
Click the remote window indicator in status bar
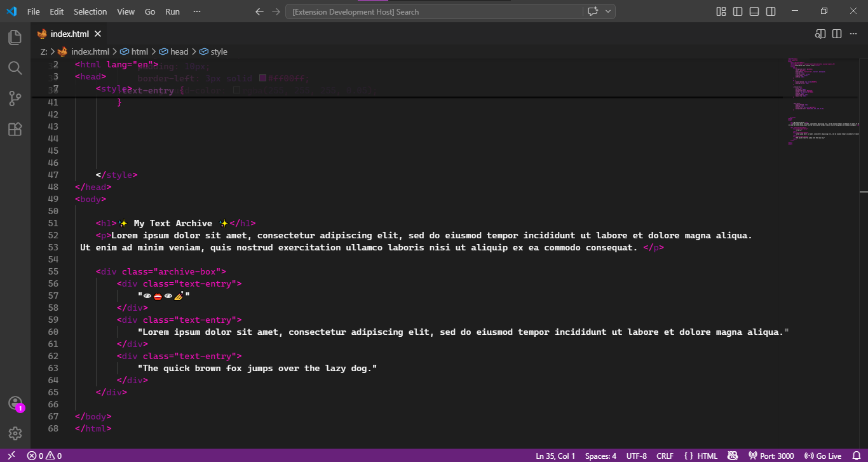(11, 456)
